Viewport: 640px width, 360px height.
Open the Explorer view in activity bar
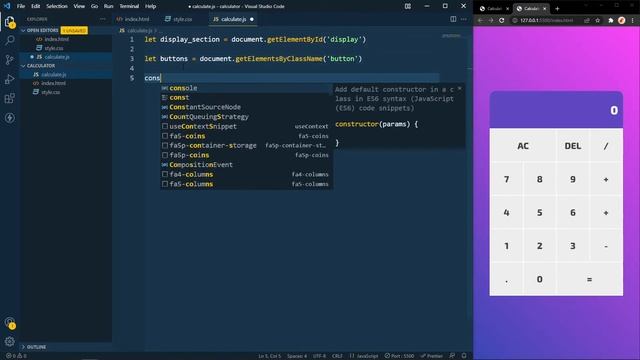pos(10,22)
